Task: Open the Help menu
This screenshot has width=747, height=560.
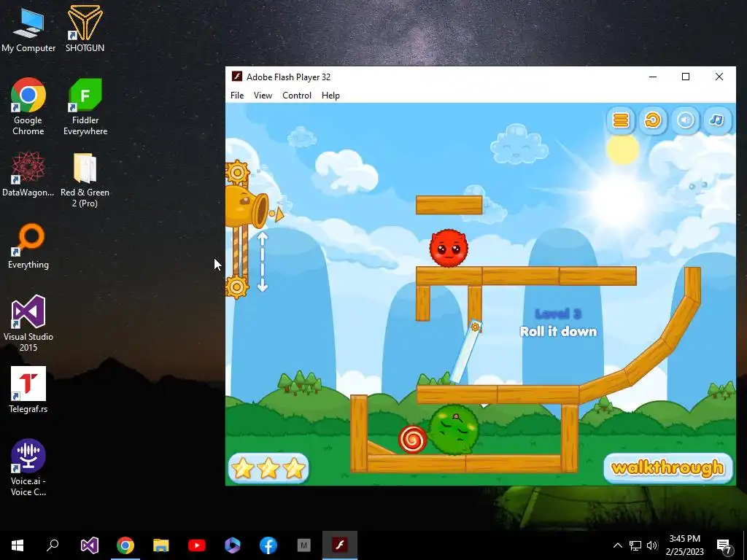Action: pos(330,96)
